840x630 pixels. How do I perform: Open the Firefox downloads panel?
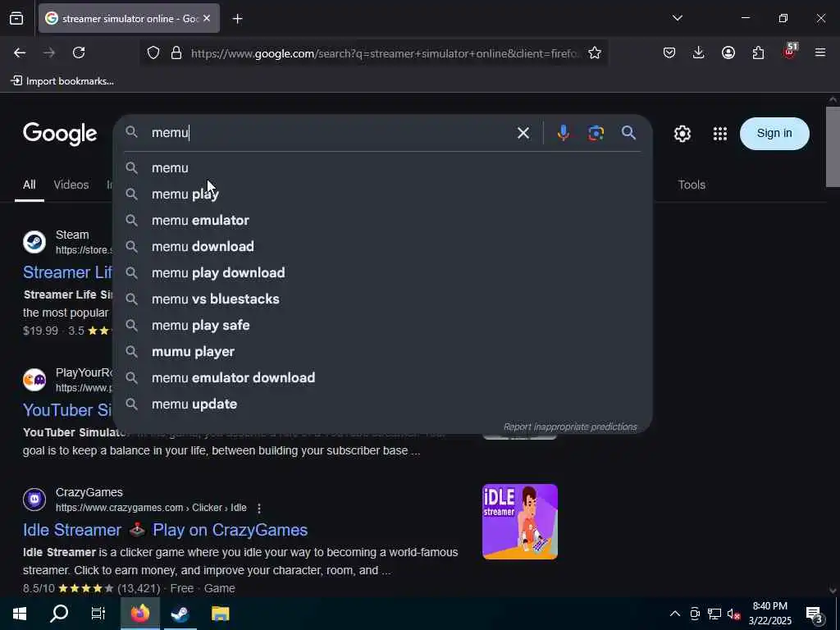click(699, 52)
